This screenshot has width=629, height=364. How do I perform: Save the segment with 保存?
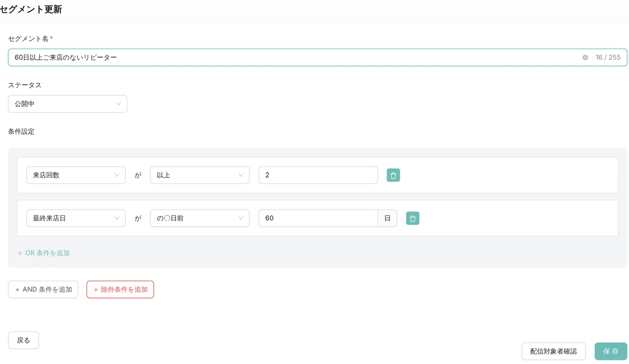click(x=611, y=351)
